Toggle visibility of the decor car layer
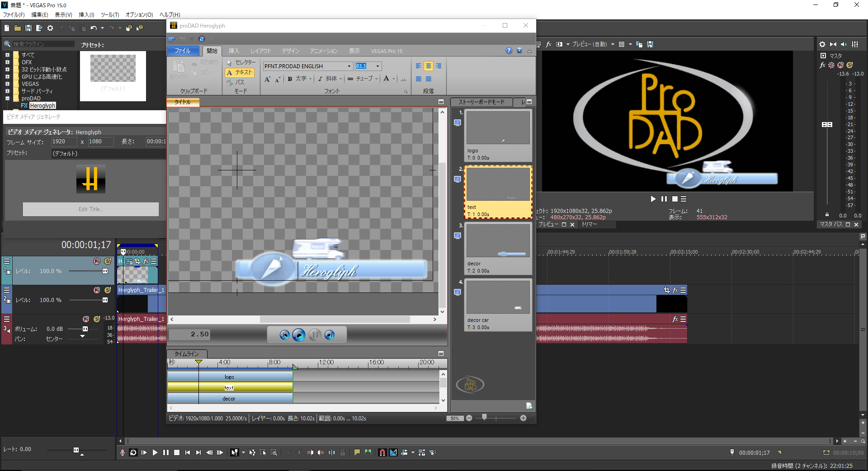 tap(458, 292)
